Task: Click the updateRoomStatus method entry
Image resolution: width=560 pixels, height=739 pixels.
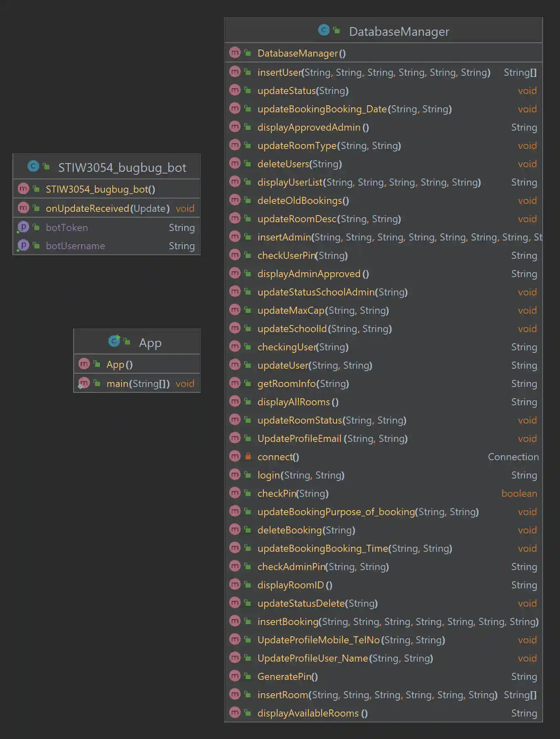Action: point(332,420)
